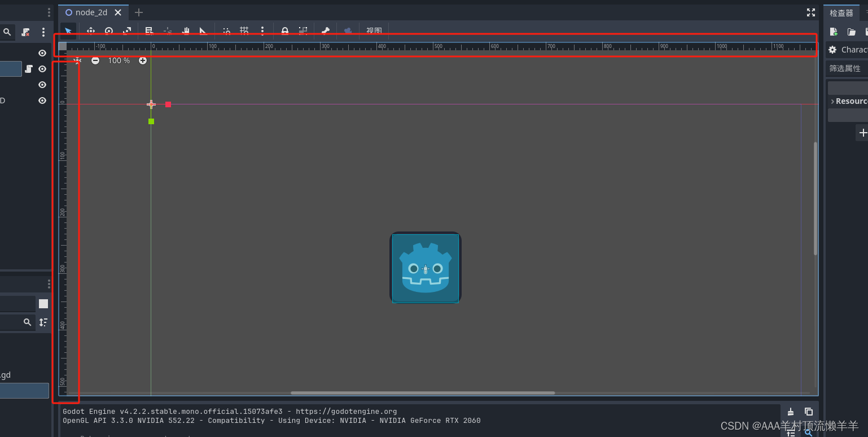Add a new scene tab with plus
The height and width of the screenshot is (437, 868).
click(139, 12)
